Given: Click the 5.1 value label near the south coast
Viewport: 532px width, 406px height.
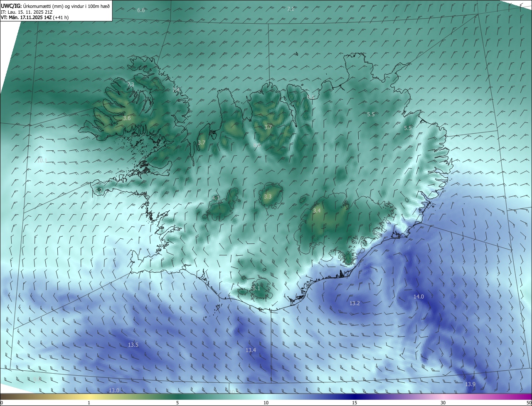Looking at the screenshot, I should tap(256, 289).
